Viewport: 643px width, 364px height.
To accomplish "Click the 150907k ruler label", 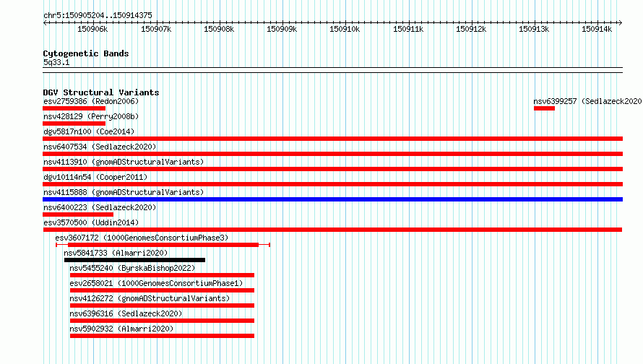I will tap(156, 29).
